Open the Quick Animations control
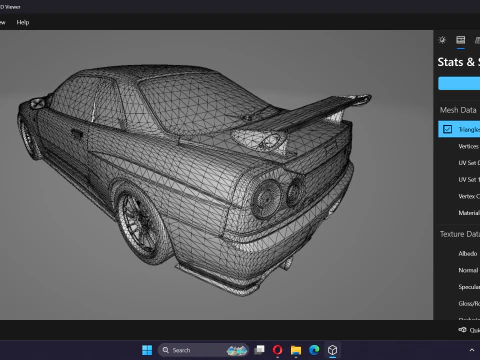The height and width of the screenshot is (360, 480). 470,330
